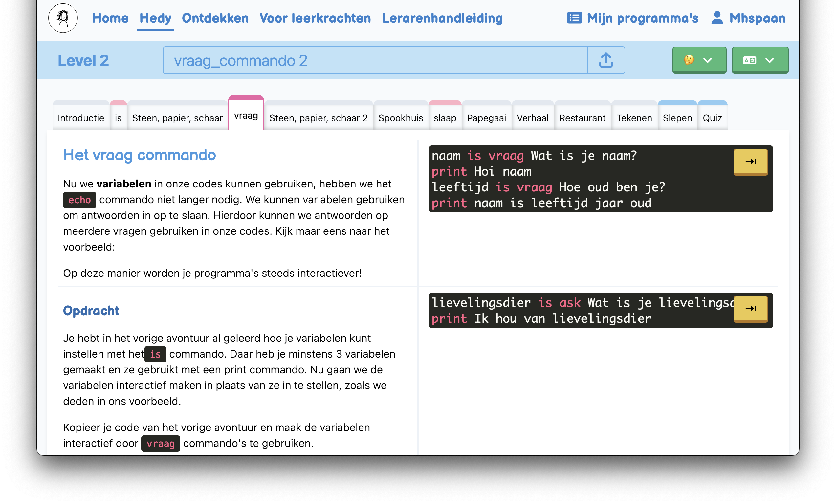Open the Slepen tab
Screen dimensions: 836x504
(x=677, y=118)
